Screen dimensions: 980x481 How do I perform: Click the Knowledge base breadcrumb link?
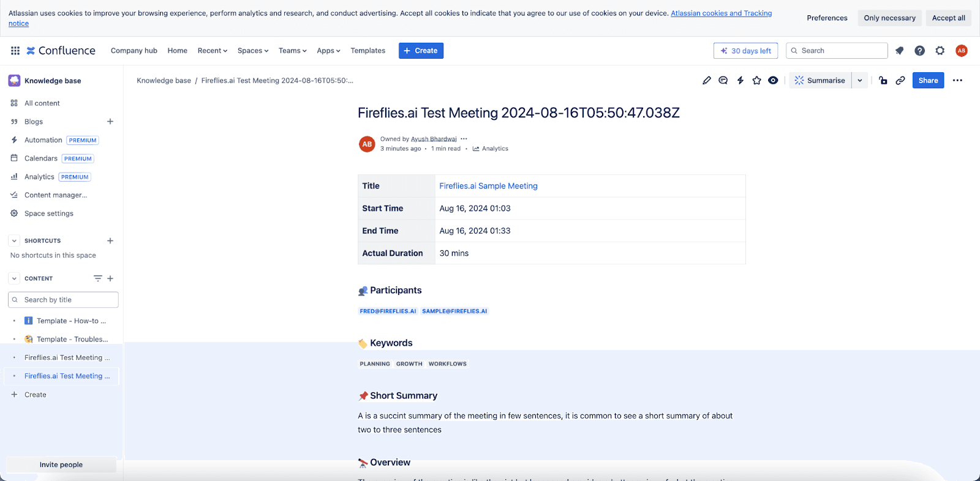coord(164,80)
